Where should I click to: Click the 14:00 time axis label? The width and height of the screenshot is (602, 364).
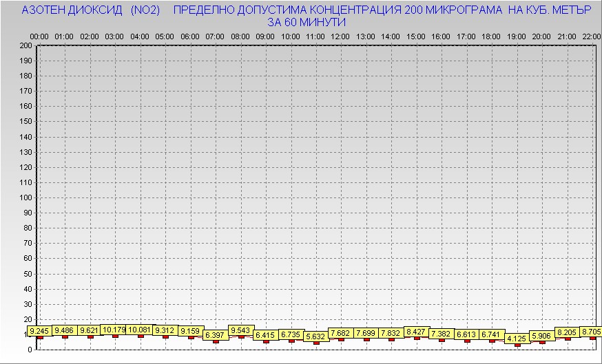coord(391,37)
